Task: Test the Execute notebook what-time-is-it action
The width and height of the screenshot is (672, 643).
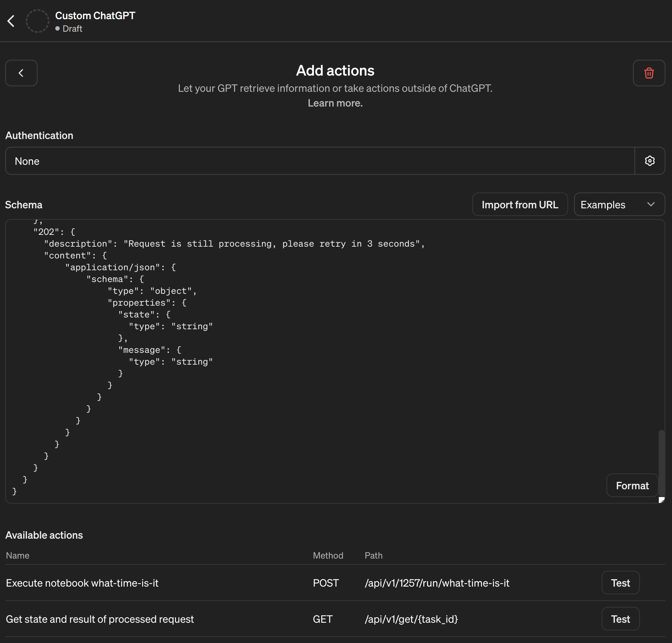Action: (620, 583)
